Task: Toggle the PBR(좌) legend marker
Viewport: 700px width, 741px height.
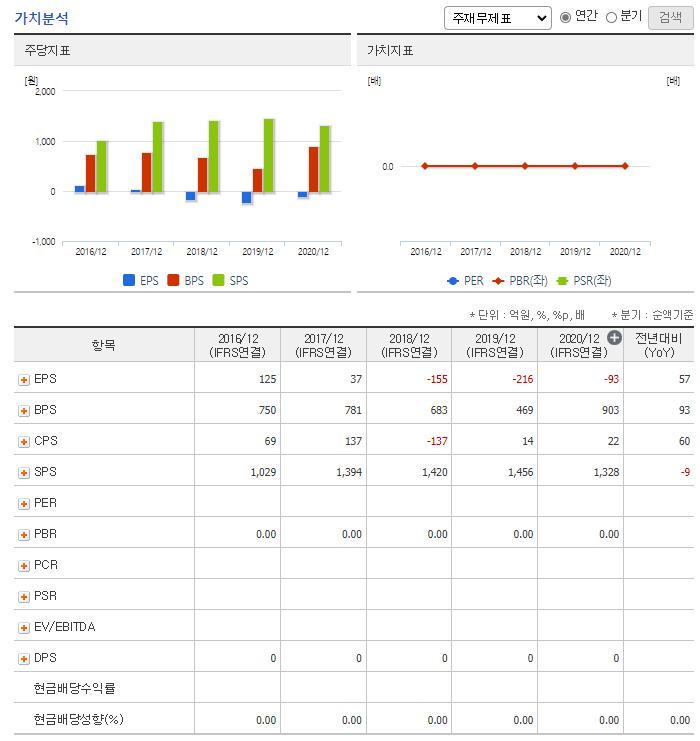Action: 498,281
